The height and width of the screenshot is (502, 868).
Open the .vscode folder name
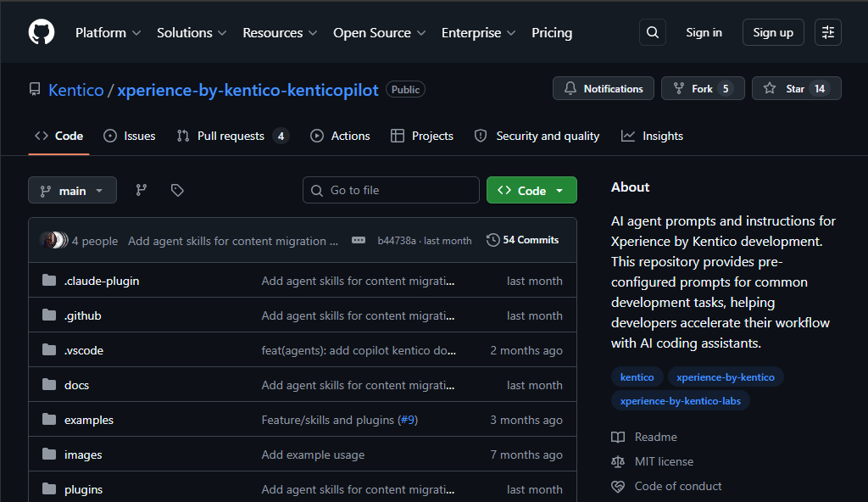[x=84, y=351]
